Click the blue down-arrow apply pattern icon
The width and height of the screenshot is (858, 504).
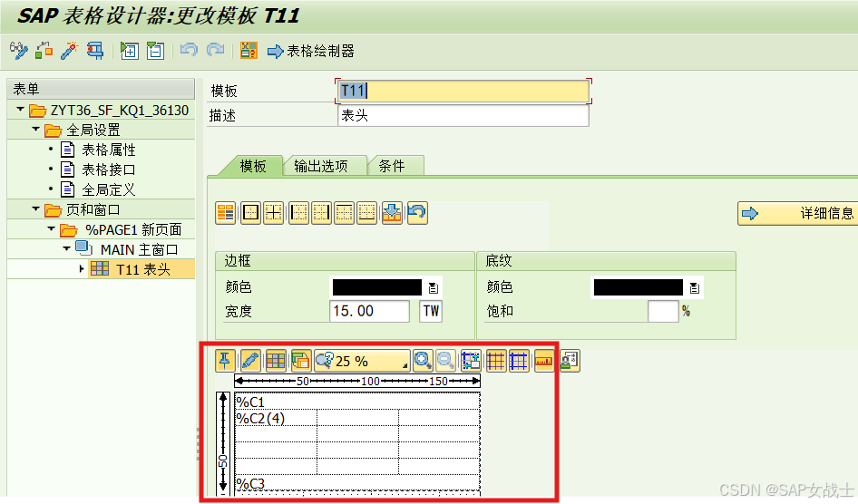click(392, 213)
